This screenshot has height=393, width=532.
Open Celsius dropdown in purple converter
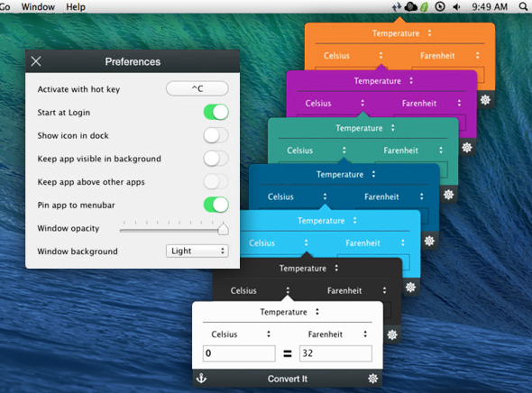click(x=335, y=103)
